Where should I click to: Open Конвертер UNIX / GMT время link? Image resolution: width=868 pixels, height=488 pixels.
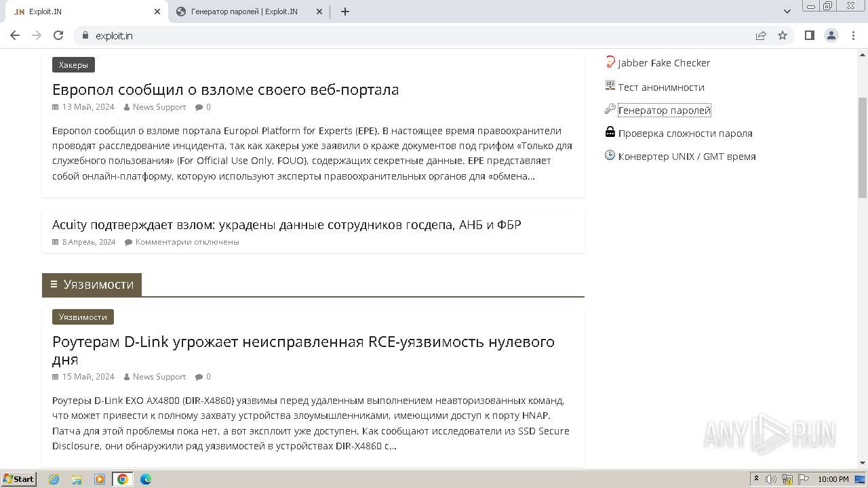click(687, 157)
